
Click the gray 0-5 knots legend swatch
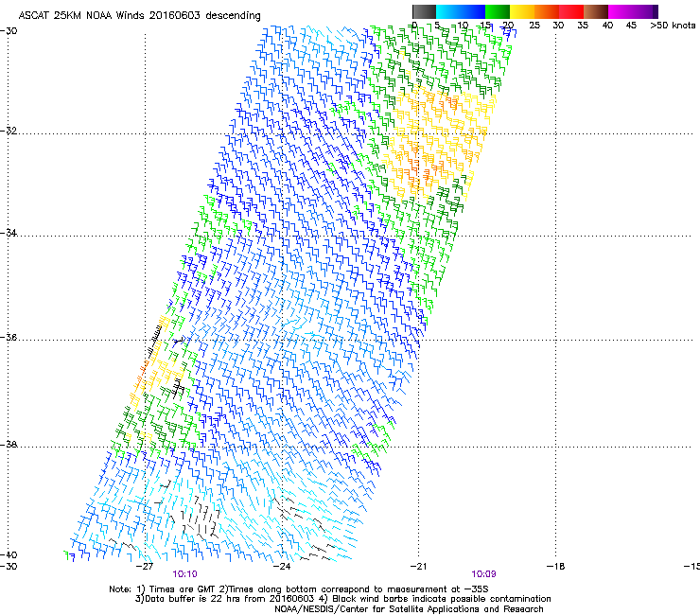pos(424,11)
